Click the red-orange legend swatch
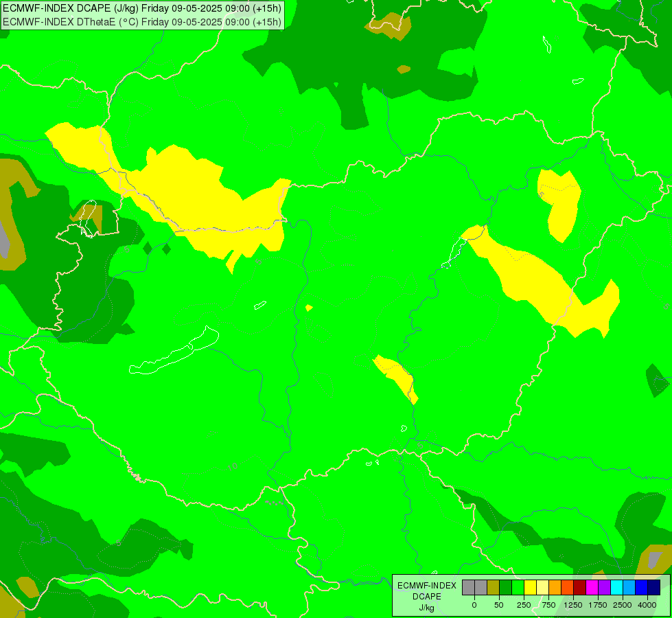 click(568, 588)
